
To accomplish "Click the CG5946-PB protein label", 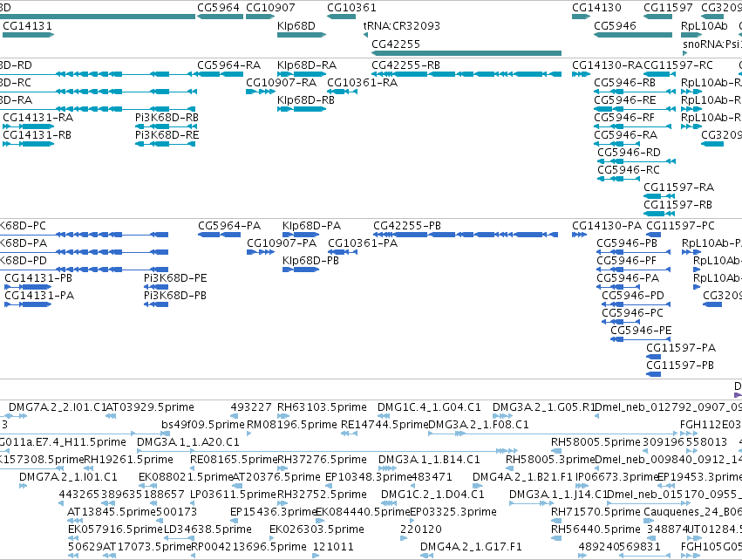I will pyautogui.click(x=627, y=243).
